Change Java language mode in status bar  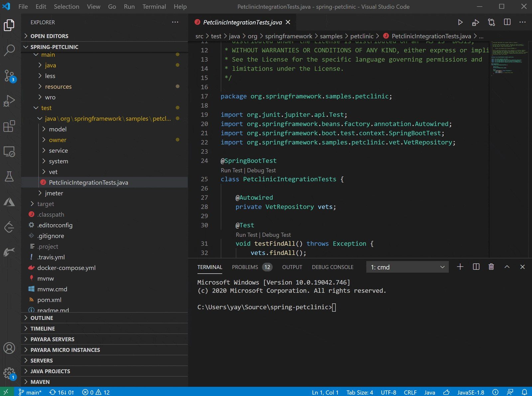[430, 392]
